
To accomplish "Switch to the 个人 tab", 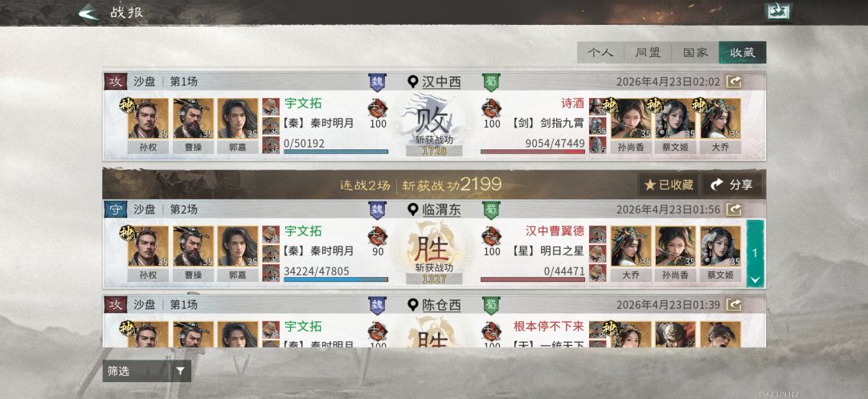I will 600,52.
